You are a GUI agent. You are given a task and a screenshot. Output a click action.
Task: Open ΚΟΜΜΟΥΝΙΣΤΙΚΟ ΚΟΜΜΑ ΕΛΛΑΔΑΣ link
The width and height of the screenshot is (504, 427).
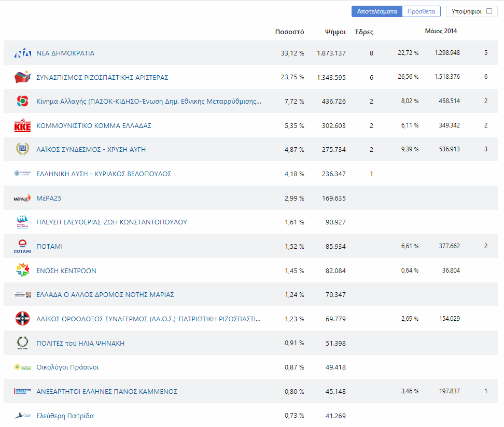point(94,125)
